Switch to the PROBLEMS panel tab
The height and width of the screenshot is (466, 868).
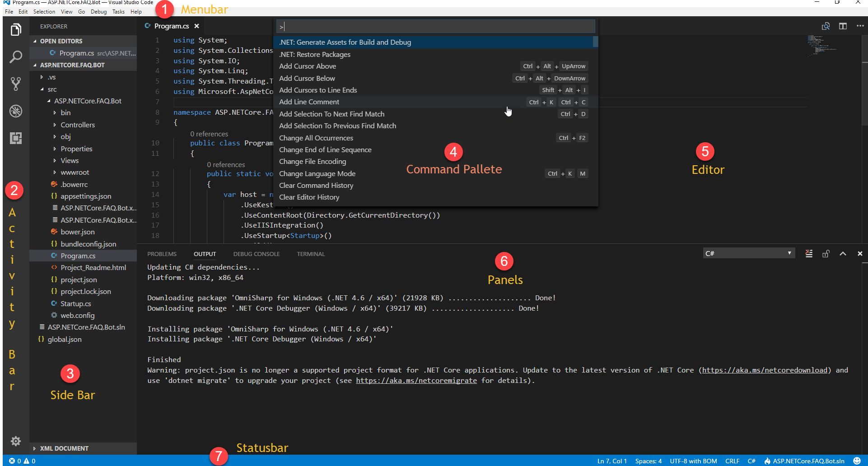[x=162, y=254]
